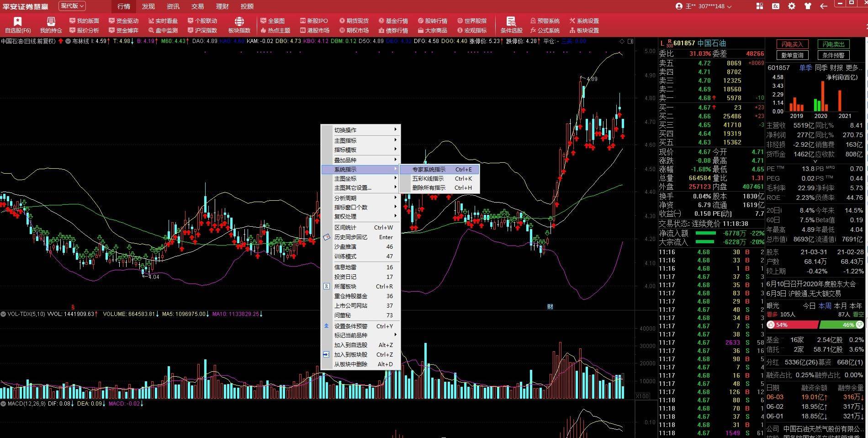Open 板块设置 toolbar item
The image size is (868, 438).
[x=584, y=30]
